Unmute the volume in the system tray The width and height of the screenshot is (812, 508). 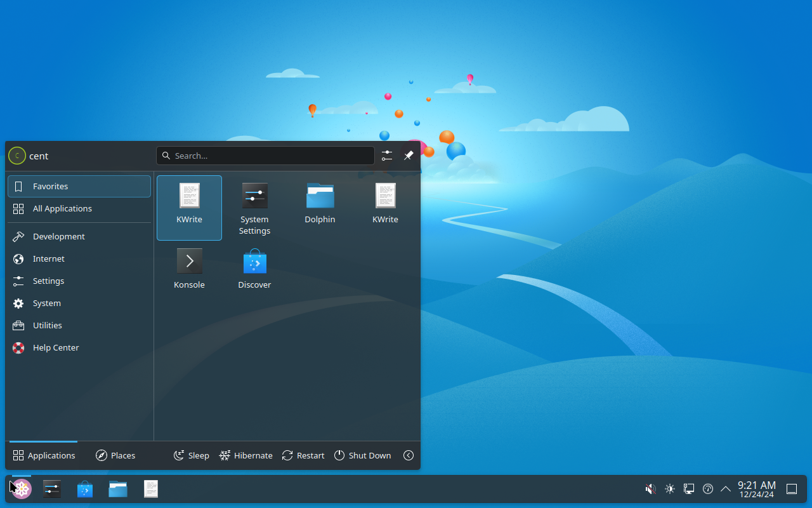tap(650, 488)
